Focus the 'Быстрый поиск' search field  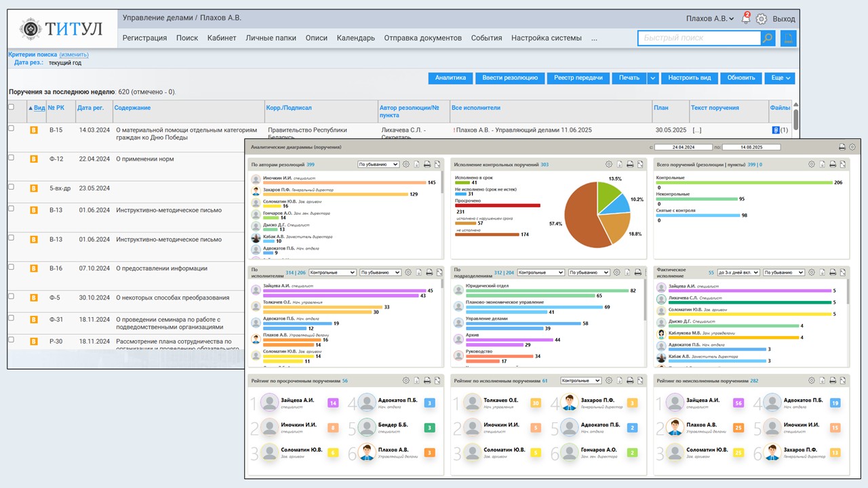[x=698, y=39]
